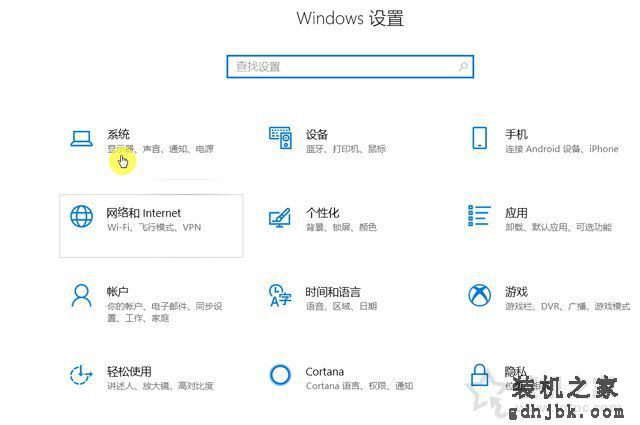Click the Time and Language icon
The width and height of the screenshot is (640, 425).
(280, 295)
